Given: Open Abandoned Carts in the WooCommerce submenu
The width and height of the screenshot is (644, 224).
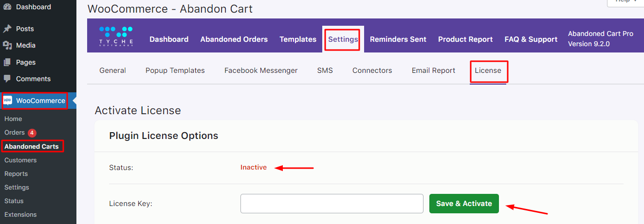Looking at the screenshot, I should pos(32,146).
